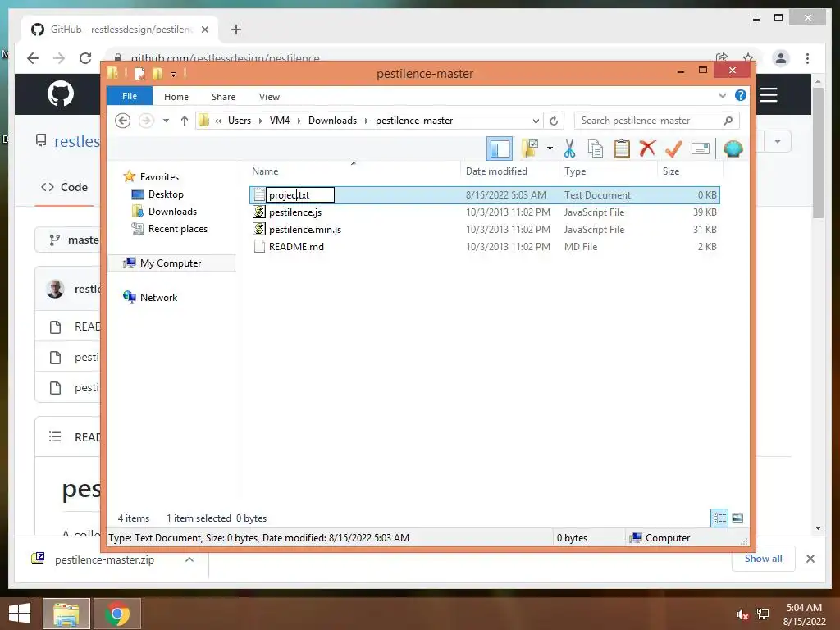
Task: Click the Paste clipboard icon
Action: click(x=622, y=148)
